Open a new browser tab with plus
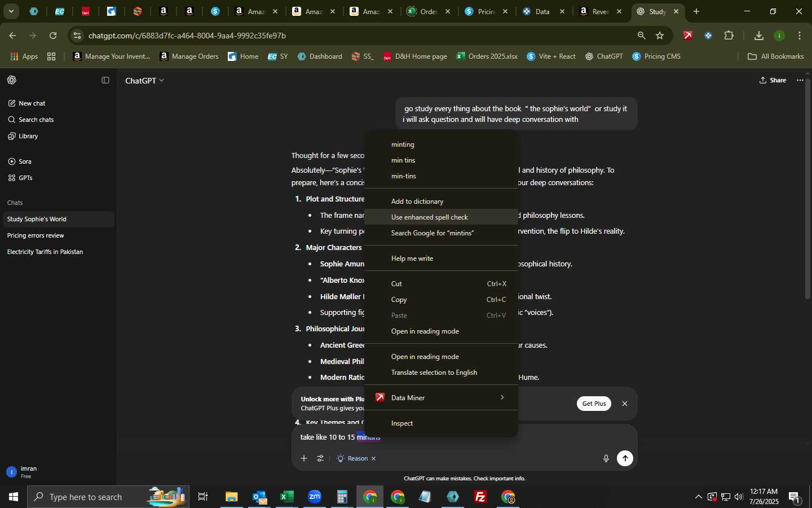Viewport: 812px width, 508px height. coord(696,11)
